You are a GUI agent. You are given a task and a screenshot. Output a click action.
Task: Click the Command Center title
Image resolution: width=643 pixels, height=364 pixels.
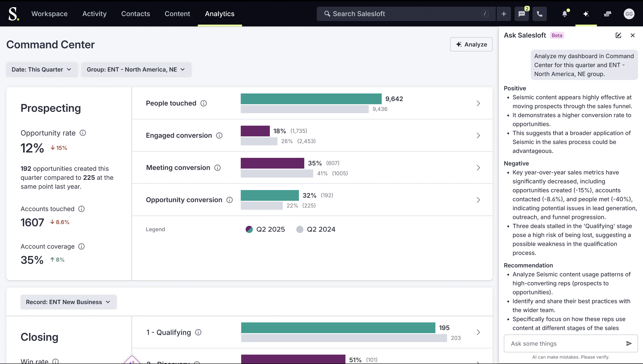(51, 44)
